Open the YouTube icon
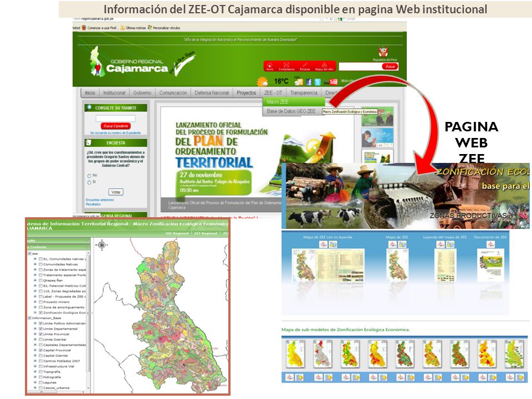The height and width of the screenshot is (399, 532). 330,82
